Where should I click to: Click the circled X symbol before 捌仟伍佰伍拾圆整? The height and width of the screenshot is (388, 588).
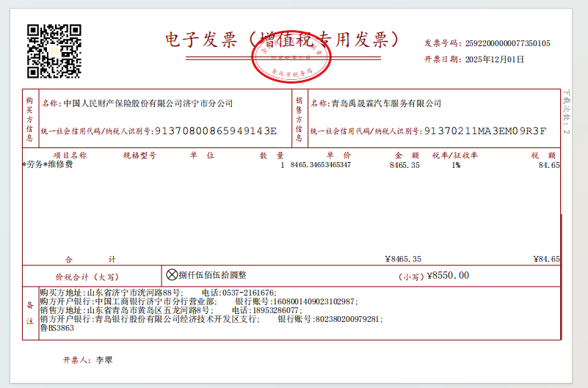tap(172, 275)
